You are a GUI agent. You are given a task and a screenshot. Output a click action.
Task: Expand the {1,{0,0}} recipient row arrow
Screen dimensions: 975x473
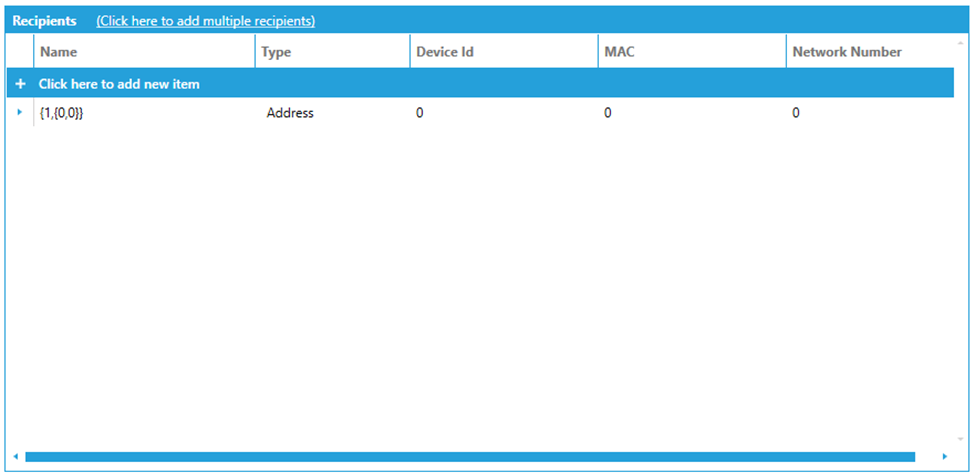coord(20,113)
